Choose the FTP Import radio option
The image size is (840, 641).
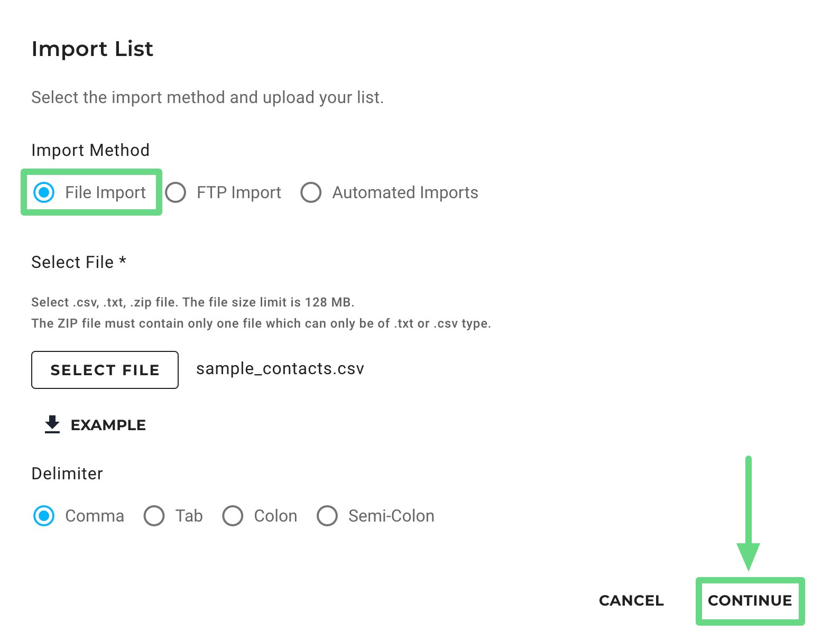[x=176, y=192]
